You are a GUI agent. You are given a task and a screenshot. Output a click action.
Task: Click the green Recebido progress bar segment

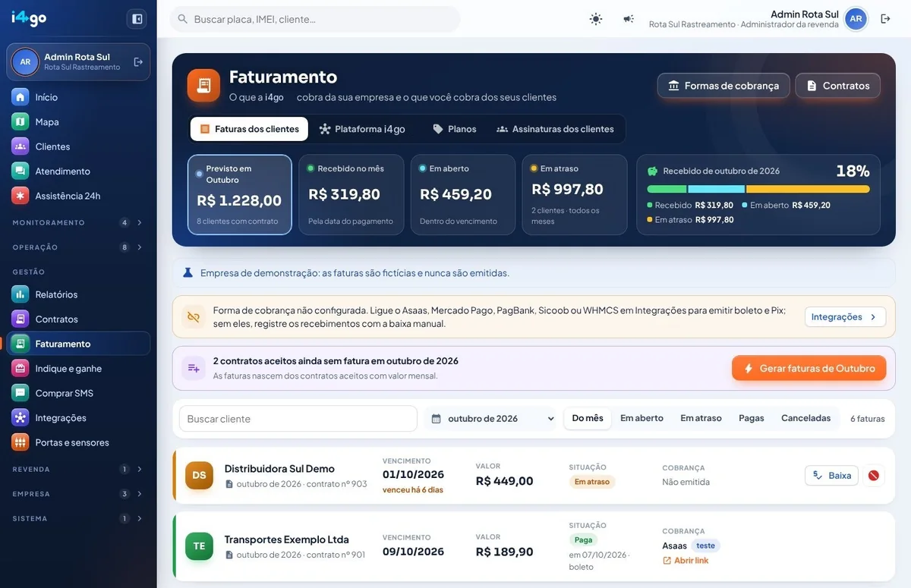tap(667, 189)
